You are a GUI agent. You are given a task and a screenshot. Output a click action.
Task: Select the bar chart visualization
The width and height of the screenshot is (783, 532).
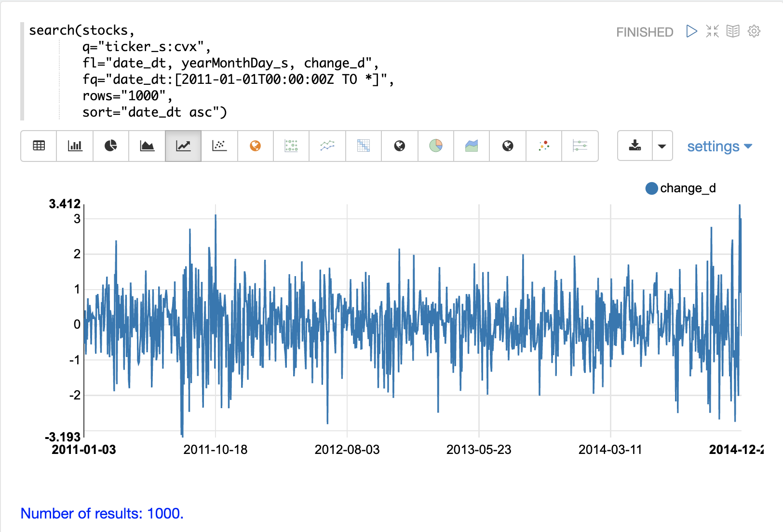pyautogui.click(x=75, y=146)
